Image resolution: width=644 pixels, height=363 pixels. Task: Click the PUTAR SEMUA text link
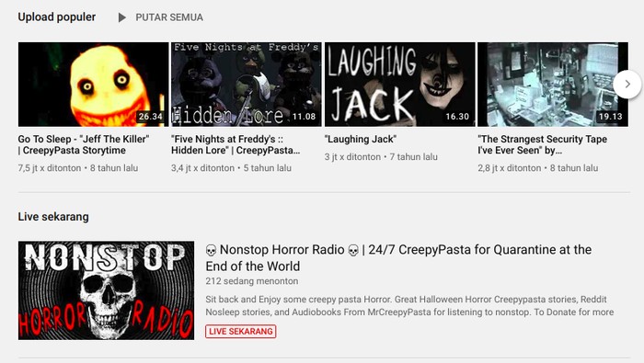(169, 17)
